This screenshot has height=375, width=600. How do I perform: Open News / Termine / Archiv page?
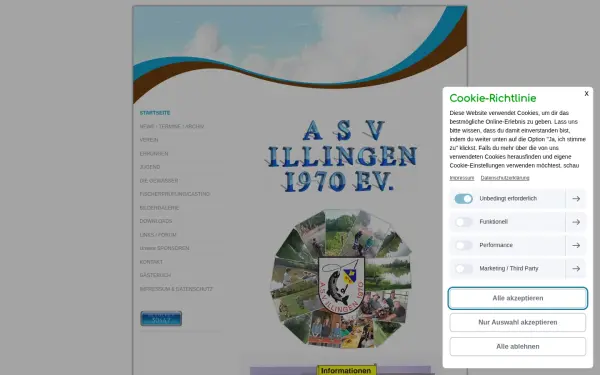click(x=172, y=126)
